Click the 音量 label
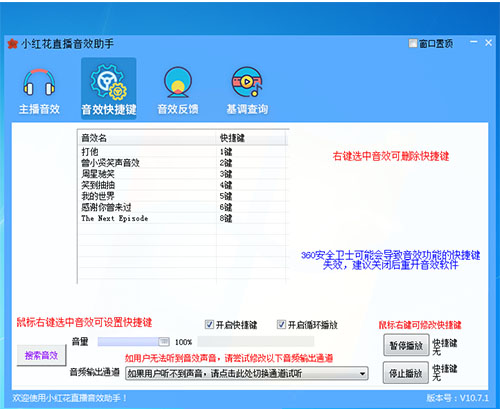The image size is (500, 409). click(80, 342)
